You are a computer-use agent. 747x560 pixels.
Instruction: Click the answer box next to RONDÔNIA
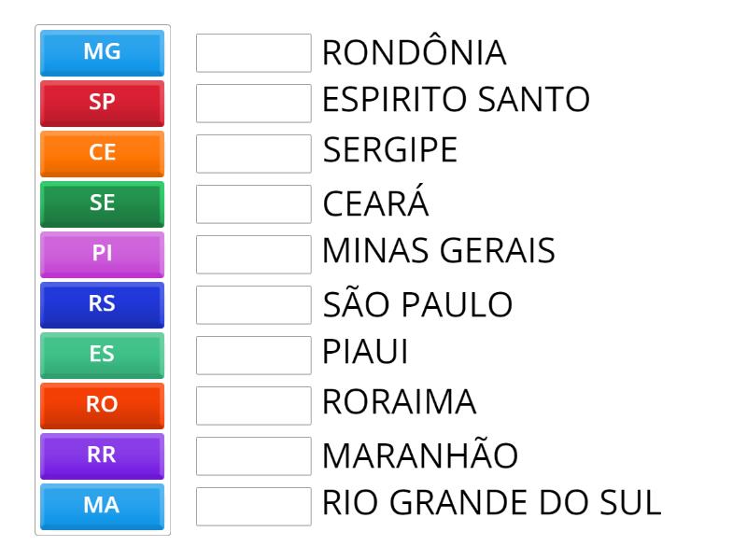[x=254, y=54]
